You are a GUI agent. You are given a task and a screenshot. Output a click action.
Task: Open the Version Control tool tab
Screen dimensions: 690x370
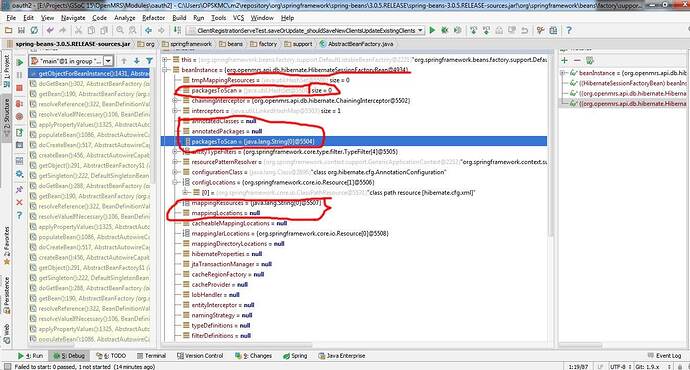(200, 355)
